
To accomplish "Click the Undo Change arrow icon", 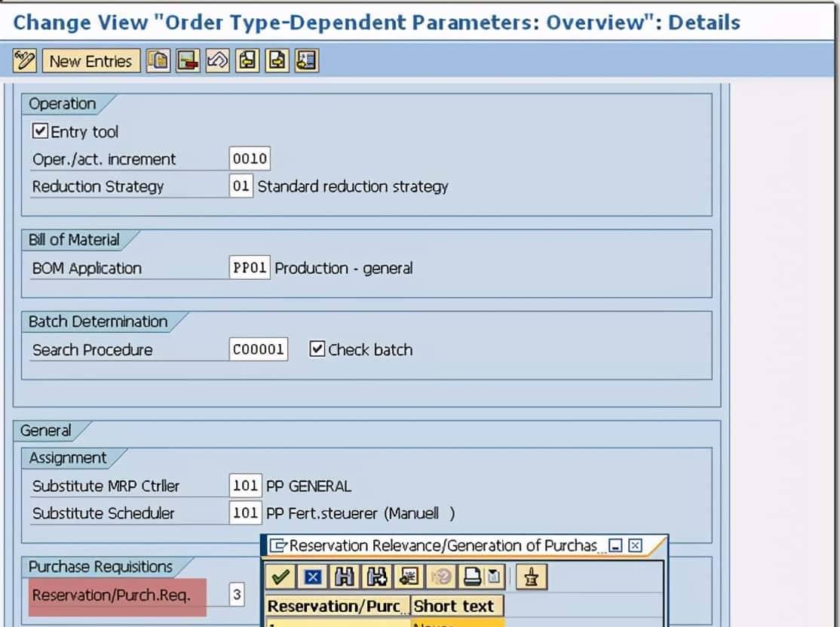I will pos(217,60).
